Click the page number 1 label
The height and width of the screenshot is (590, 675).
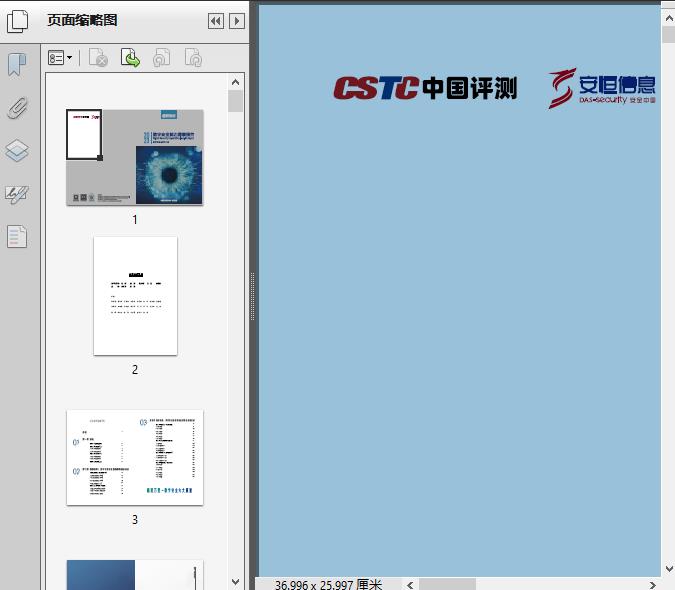[135, 219]
